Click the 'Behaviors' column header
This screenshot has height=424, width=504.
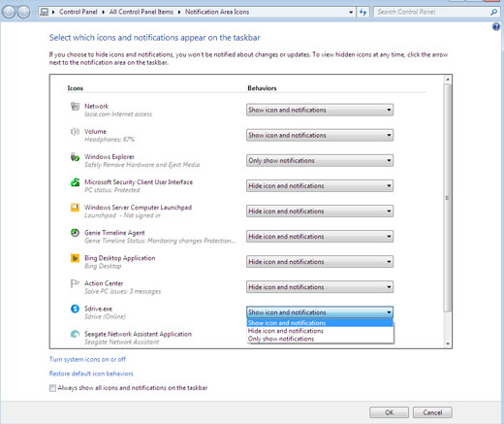(x=262, y=88)
